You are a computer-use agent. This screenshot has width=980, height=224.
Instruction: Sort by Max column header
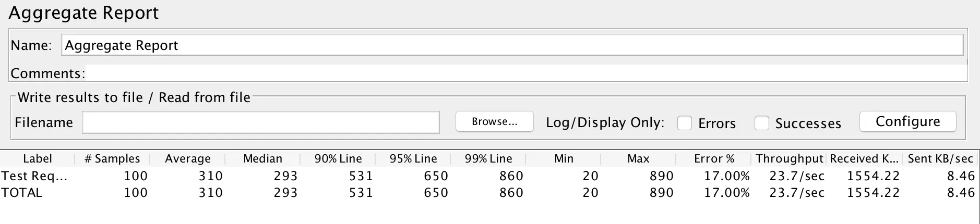click(638, 158)
